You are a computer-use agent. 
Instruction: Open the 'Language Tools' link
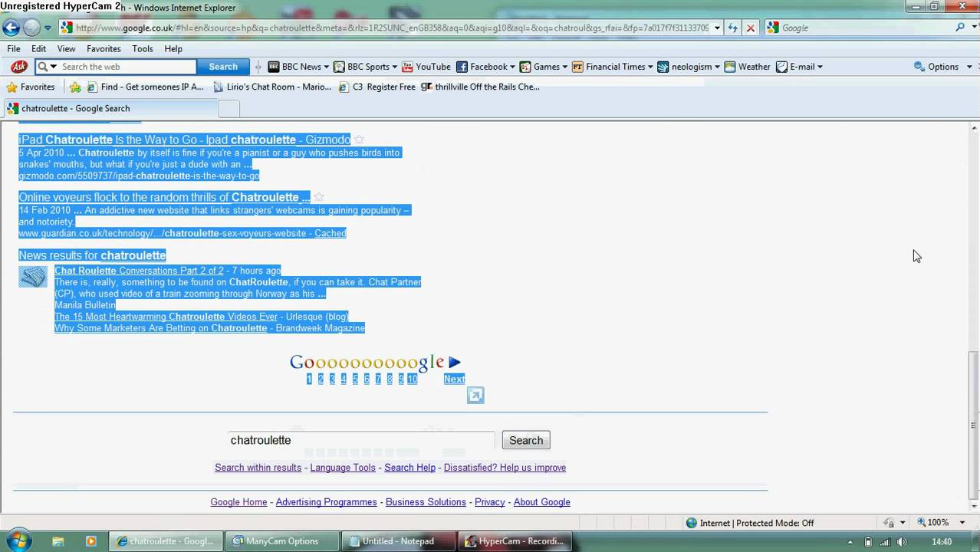343,468
